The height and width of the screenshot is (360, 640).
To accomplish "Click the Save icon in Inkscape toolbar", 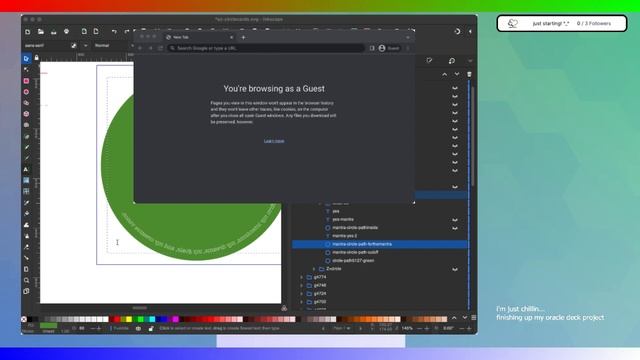I will (53, 31).
